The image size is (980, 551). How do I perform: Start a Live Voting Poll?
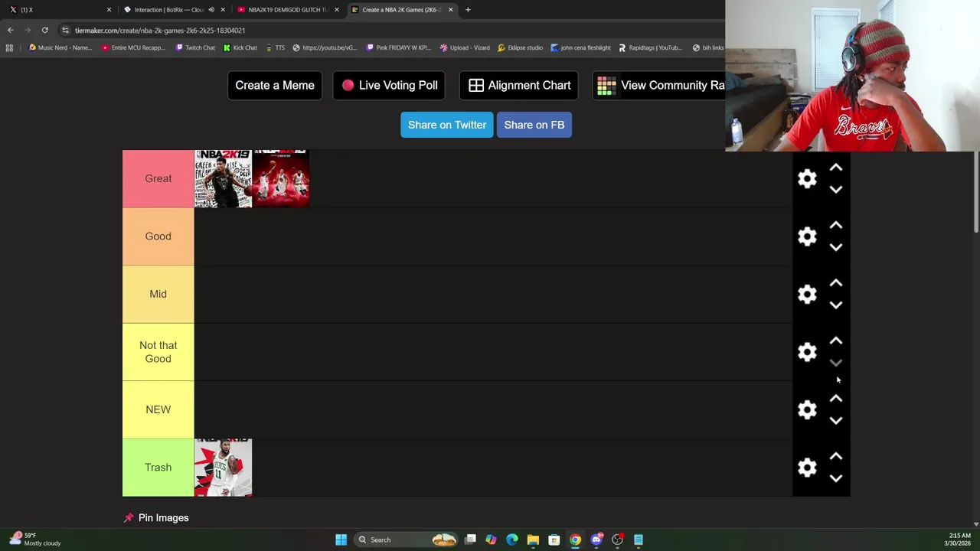click(390, 85)
